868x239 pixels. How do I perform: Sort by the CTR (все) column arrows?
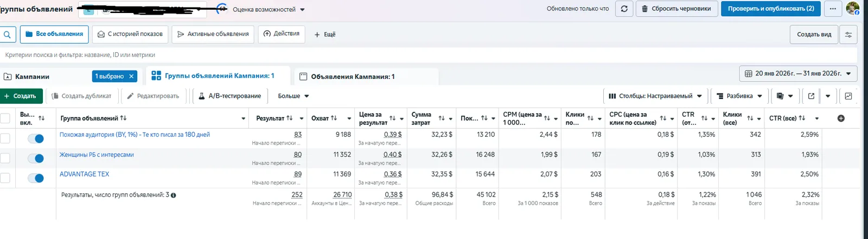pos(802,118)
